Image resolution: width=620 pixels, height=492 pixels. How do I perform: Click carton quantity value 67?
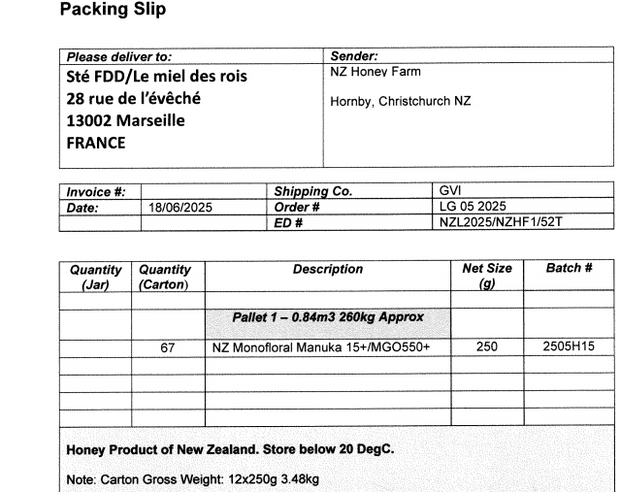click(168, 348)
